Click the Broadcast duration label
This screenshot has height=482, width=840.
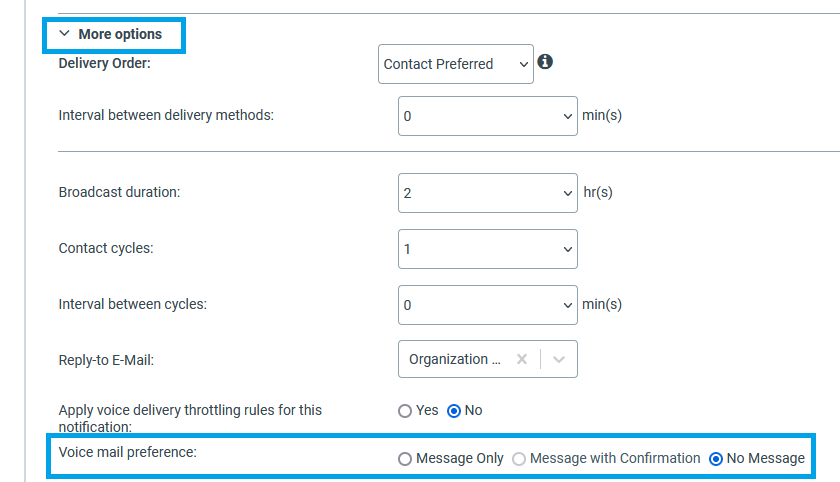point(119,192)
